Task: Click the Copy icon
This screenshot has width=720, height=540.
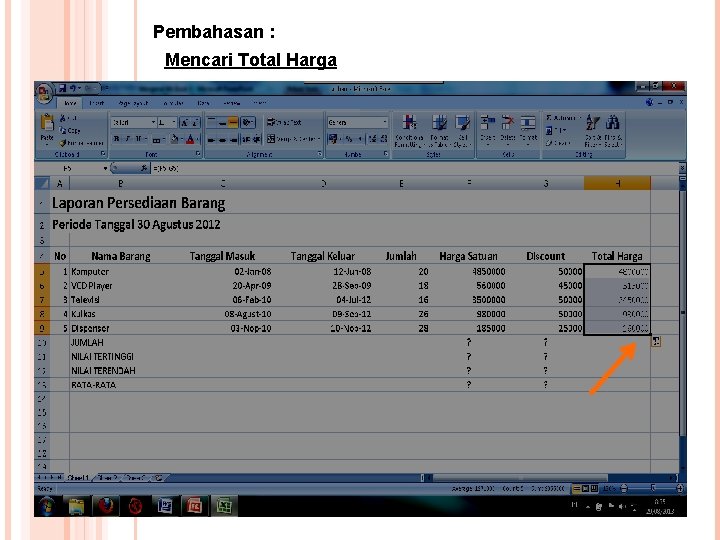Action: pyautogui.click(x=63, y=130)
